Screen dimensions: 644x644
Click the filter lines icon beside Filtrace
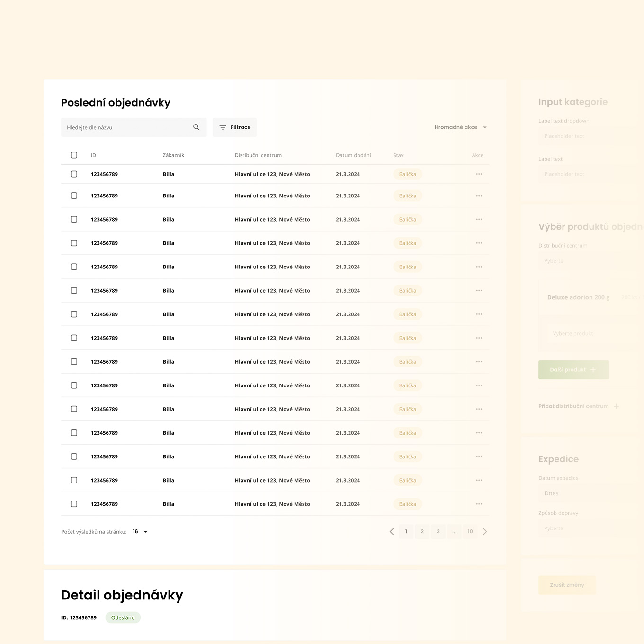[x=223, y=127]
